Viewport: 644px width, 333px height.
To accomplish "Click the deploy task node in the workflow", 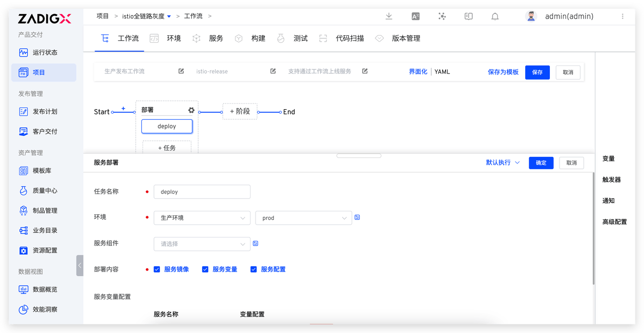I will coord(167,126).
